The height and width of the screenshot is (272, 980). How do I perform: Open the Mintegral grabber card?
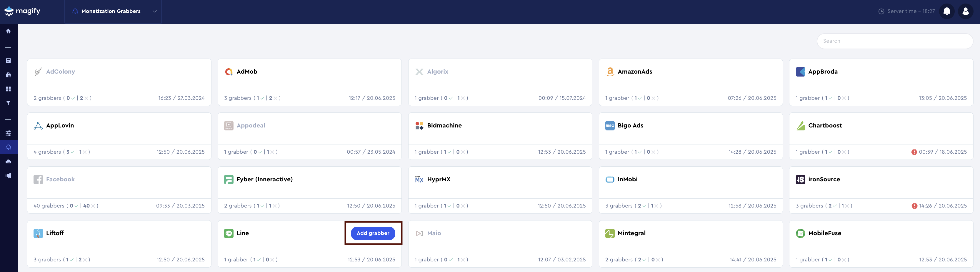pyautogui.click(x=691, y=243)
